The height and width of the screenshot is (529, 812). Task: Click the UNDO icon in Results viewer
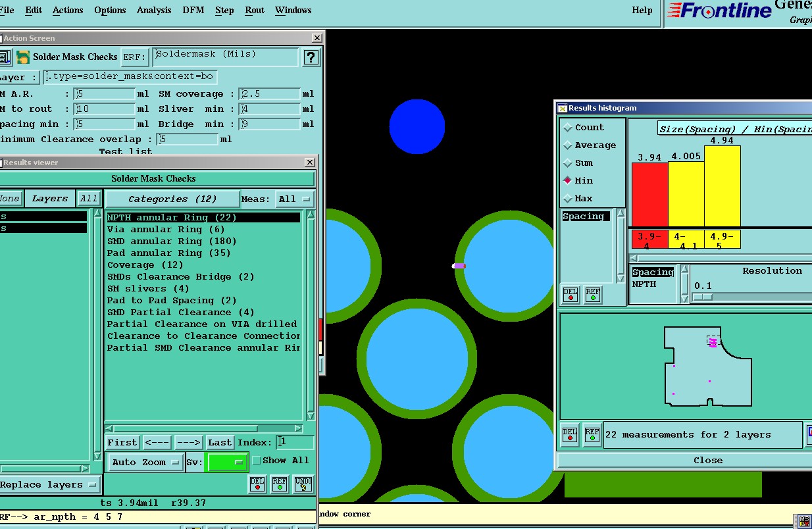[302, 484]
